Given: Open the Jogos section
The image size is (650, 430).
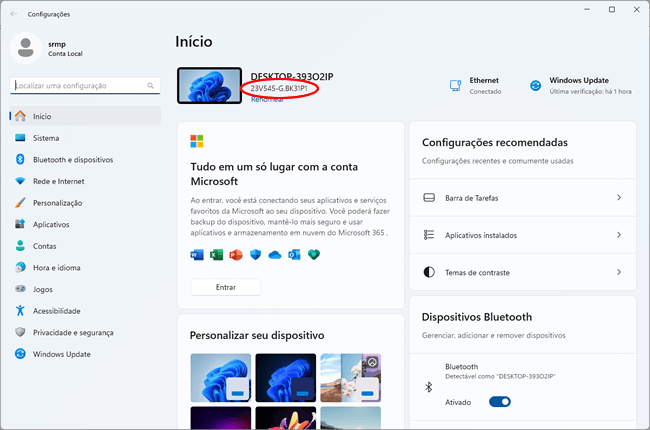Looking at the screenshot, I should (85, 289).
